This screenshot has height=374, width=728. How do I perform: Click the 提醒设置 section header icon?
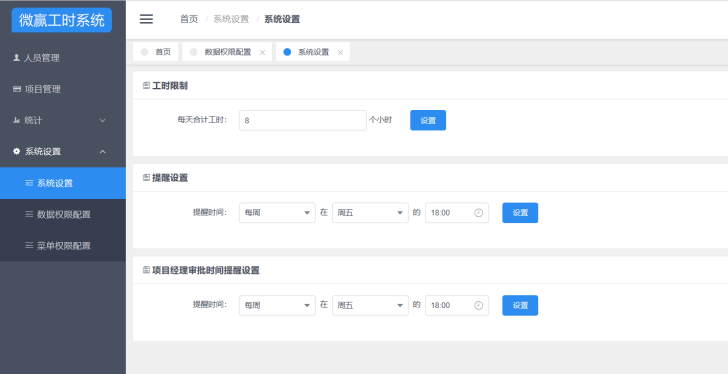tap(146, 177)
